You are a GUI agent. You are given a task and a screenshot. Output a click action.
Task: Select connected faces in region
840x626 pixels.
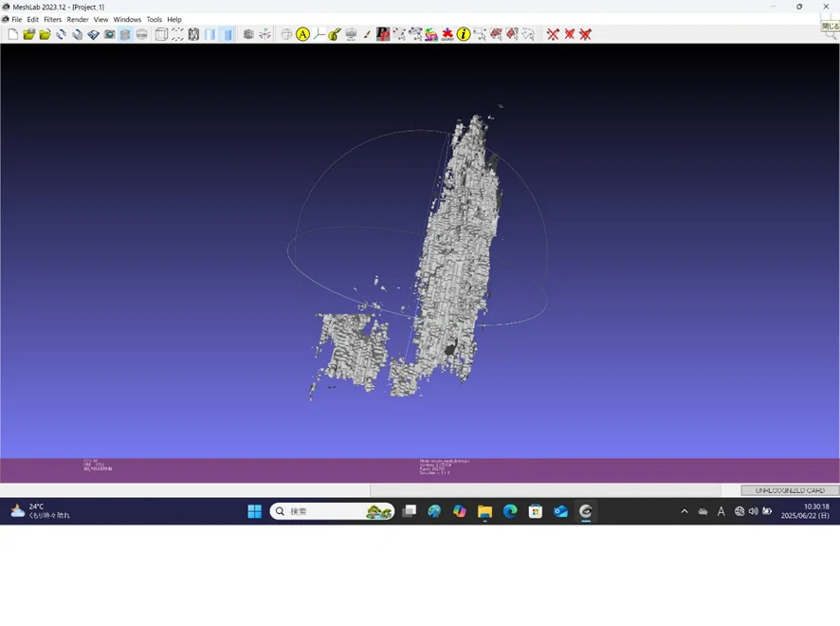click(512, 34)
